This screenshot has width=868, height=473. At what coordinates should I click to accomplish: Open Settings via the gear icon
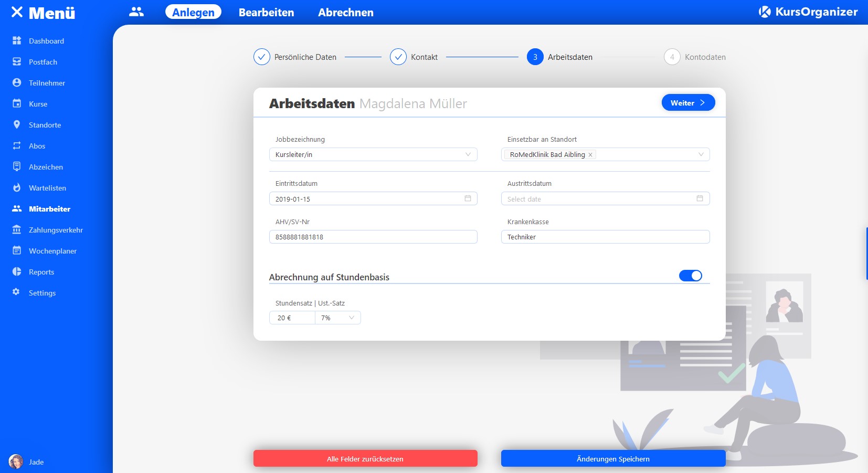16,292
